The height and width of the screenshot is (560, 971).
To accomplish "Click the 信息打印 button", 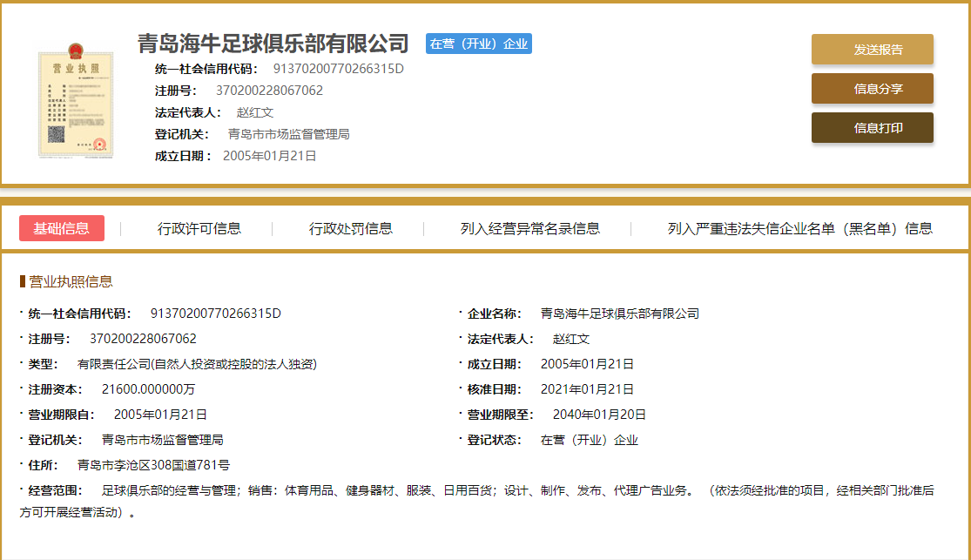I will tap(872, 126).
